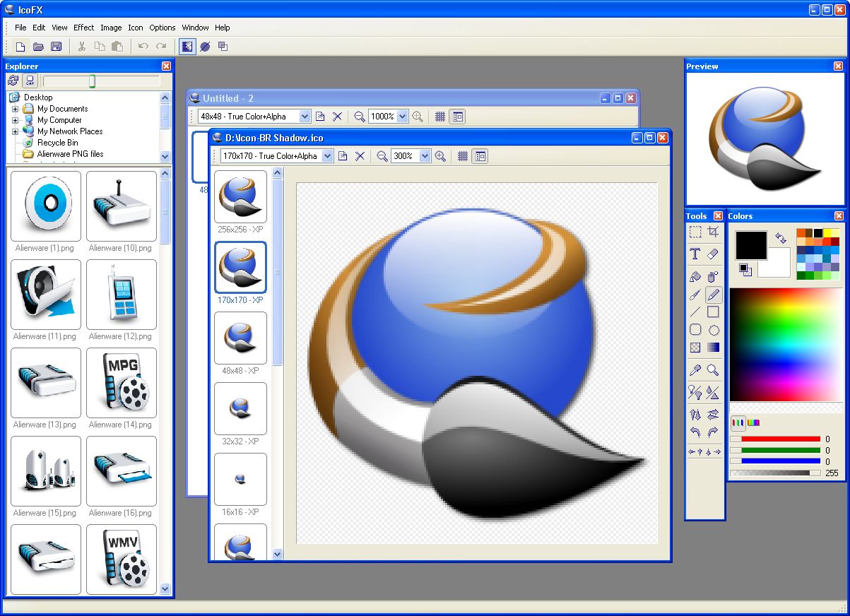Reset to default black and white colors
Viewport: 850px width, 616px height.
point(745,269)
